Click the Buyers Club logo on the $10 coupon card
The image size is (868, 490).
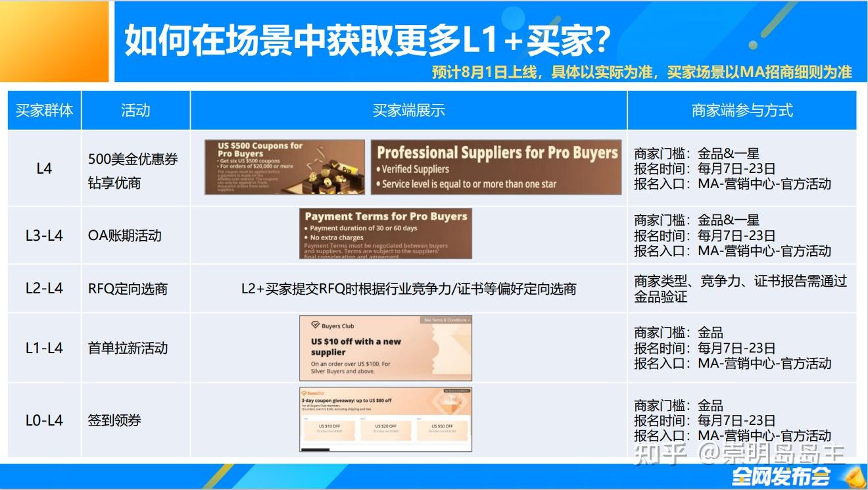click(x=315, y=325)
